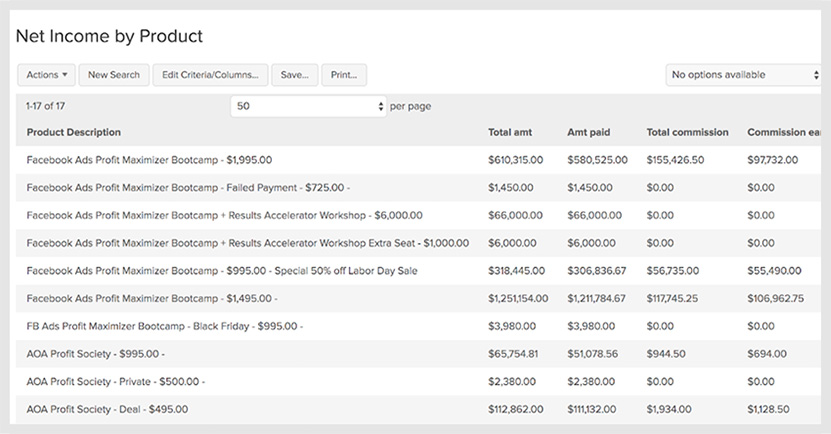Click Extra Seat row amount paid $6,000.00
This screenshot has width=831, height=434.
click(x=591, y=243)
